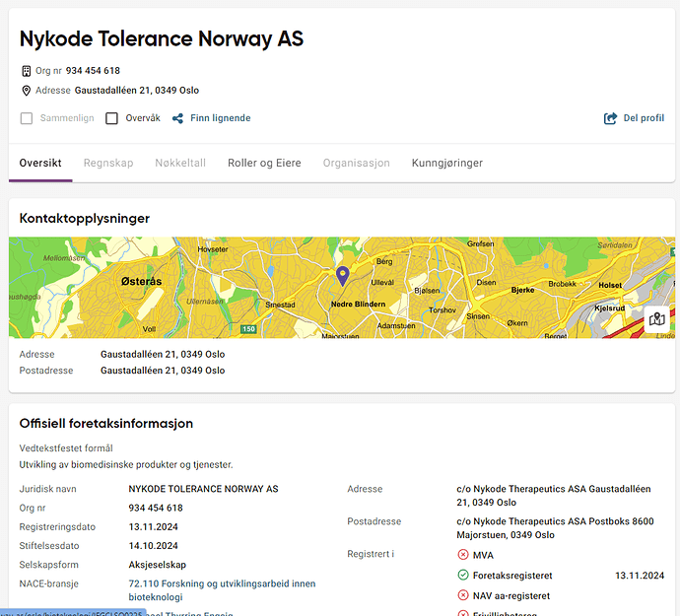Click the Del profil link
Screen dimensions: 680x616
[644, 118]
